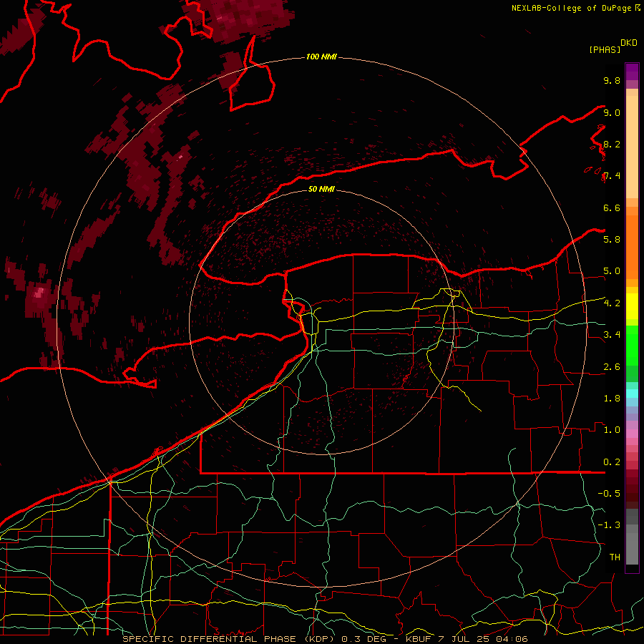Select the 5.8 scale value

click(x=612, y=240)
